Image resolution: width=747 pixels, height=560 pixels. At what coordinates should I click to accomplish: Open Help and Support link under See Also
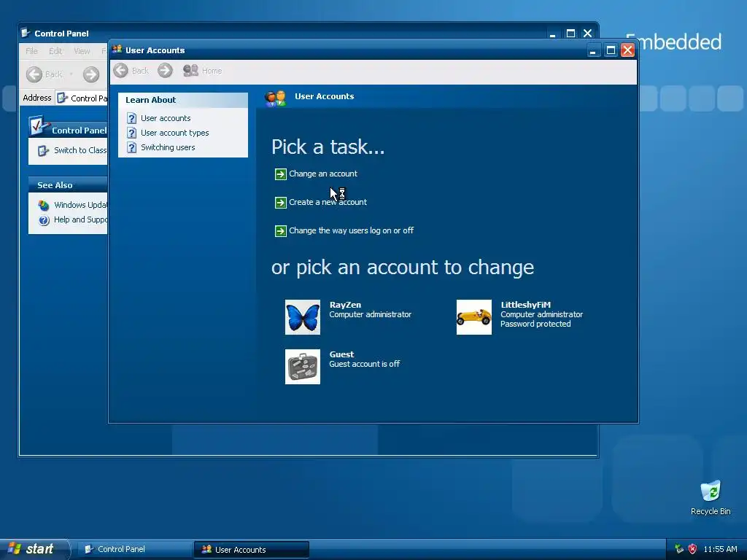pyautogui.click(x=80, y=219)
